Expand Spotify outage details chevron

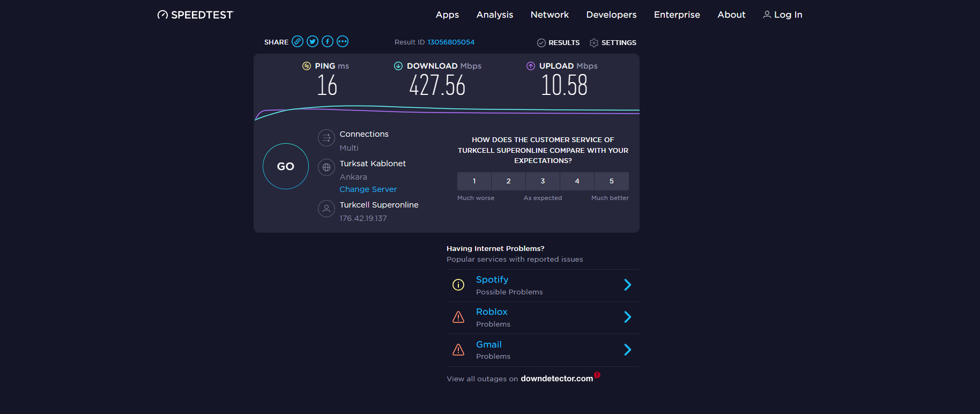tap(628, 285)
